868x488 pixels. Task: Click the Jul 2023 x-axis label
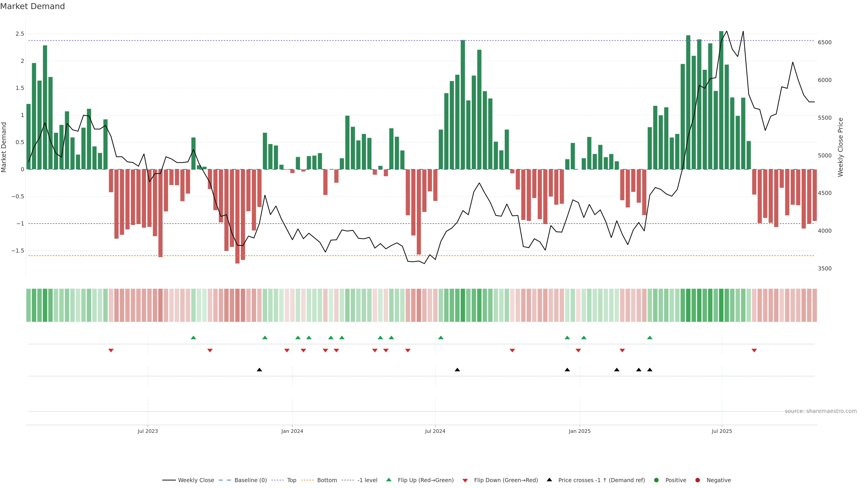(148, 431)
